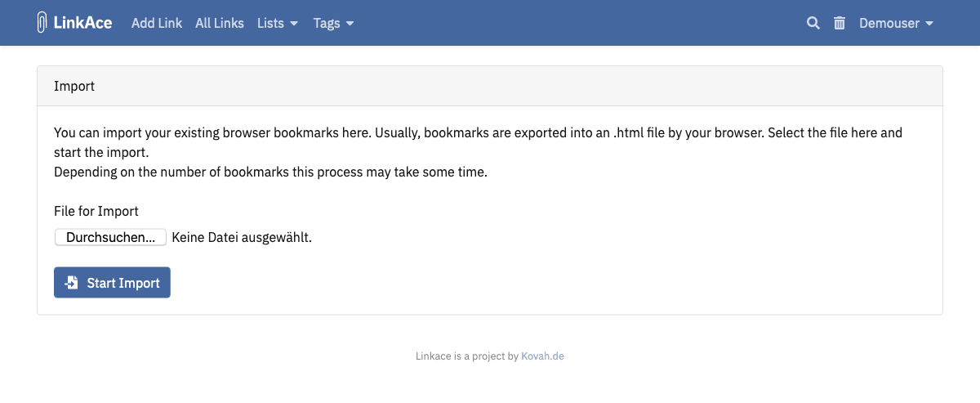
Task: Click the 'File for Import' label
Action: coord(96,211)
